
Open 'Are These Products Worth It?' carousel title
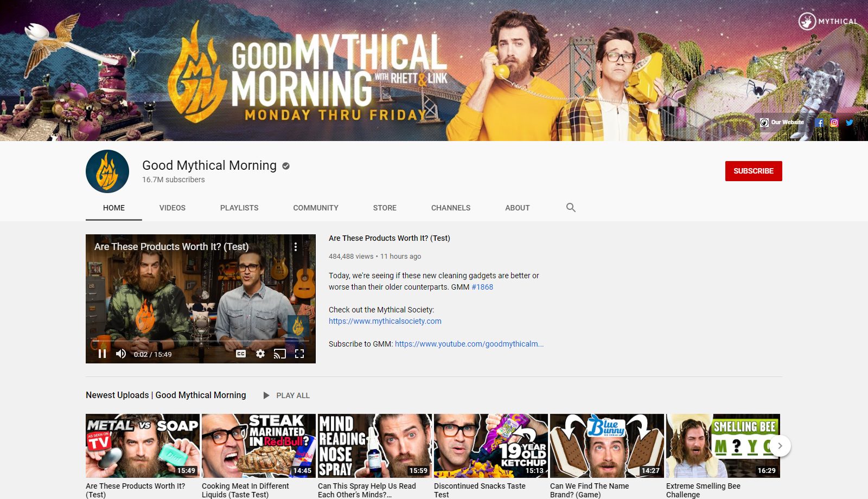point(135,490)
